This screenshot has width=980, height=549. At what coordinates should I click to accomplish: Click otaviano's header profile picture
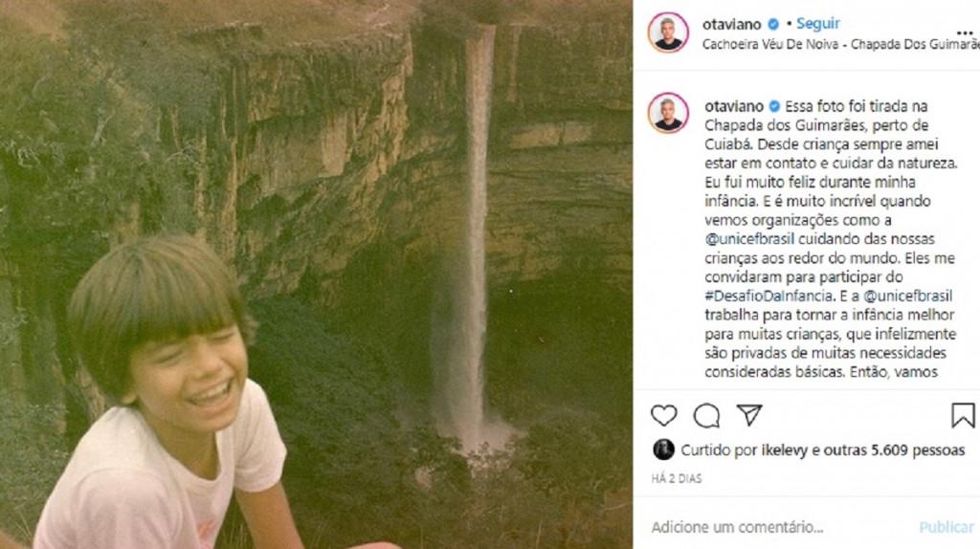pos(667,33)
